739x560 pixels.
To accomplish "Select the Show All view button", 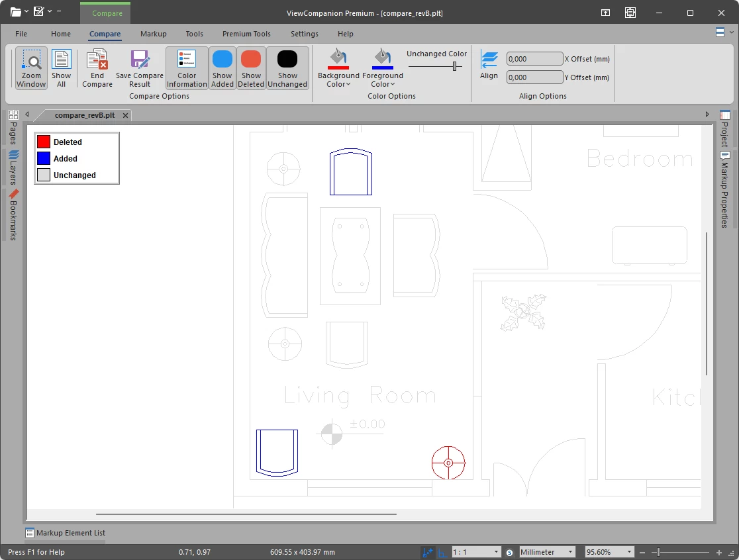I will 62,68.
